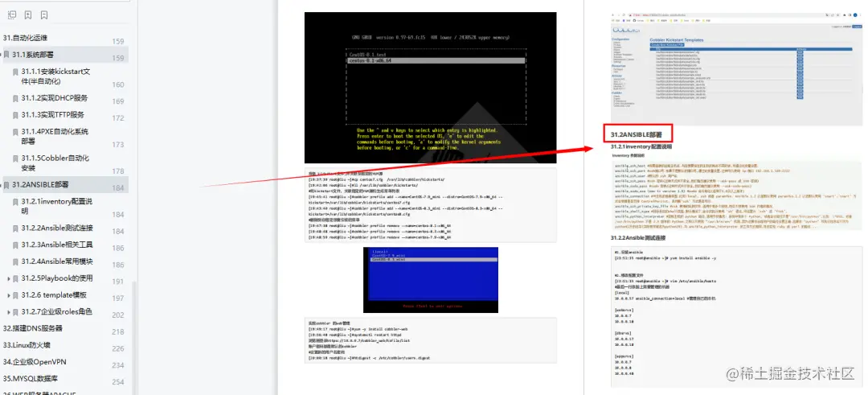This screenshot has height=395, width=868.
Task: Click bookmark icon beside 31.2.3Ansible相关工具
Action: [15, 245]
